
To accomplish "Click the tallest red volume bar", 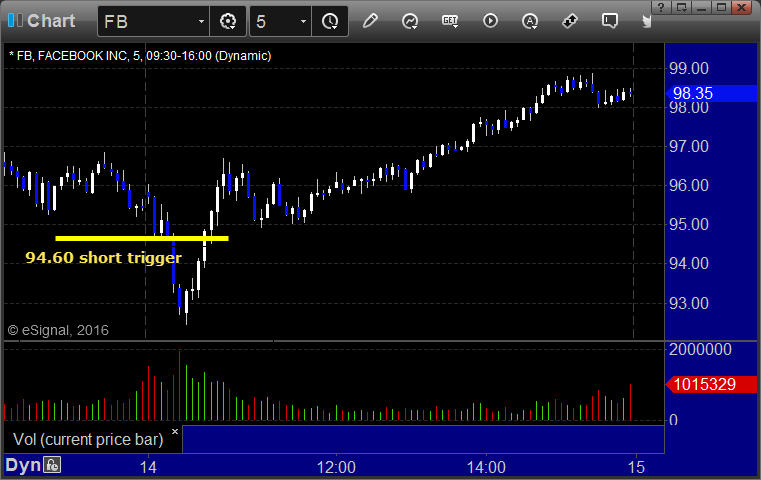I will coord(180,385).
